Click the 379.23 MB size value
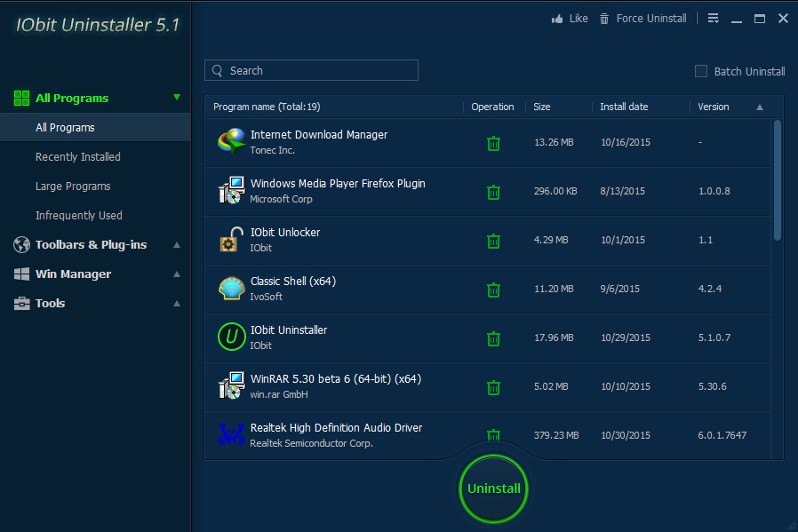Image resolution: width=798 pixels, height=532 pixels. tap(556, 435)
